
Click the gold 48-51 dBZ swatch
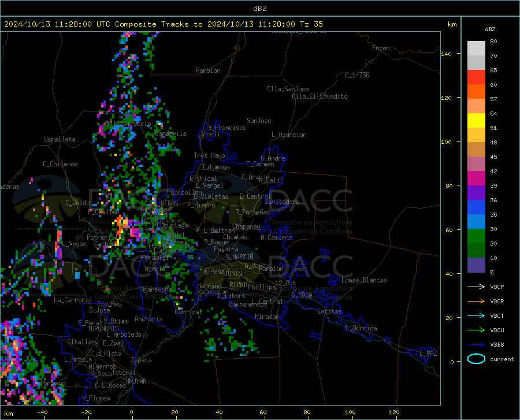coord(476,135)
